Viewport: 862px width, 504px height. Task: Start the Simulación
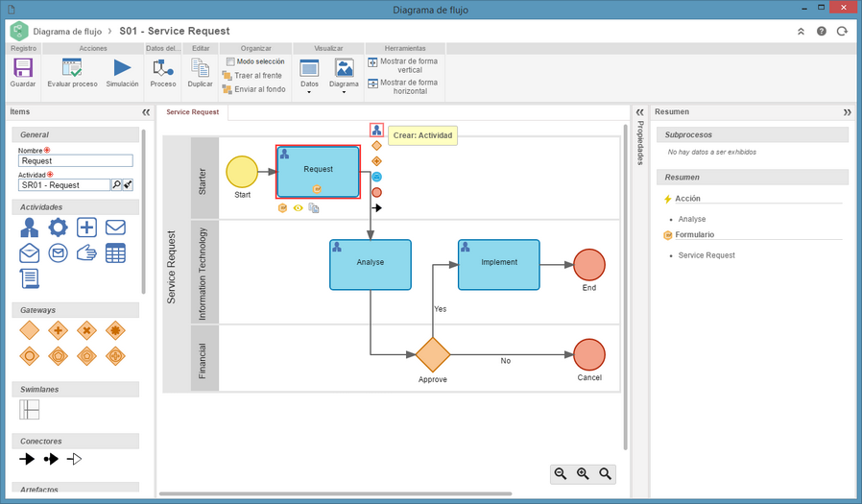pos(122,73)
